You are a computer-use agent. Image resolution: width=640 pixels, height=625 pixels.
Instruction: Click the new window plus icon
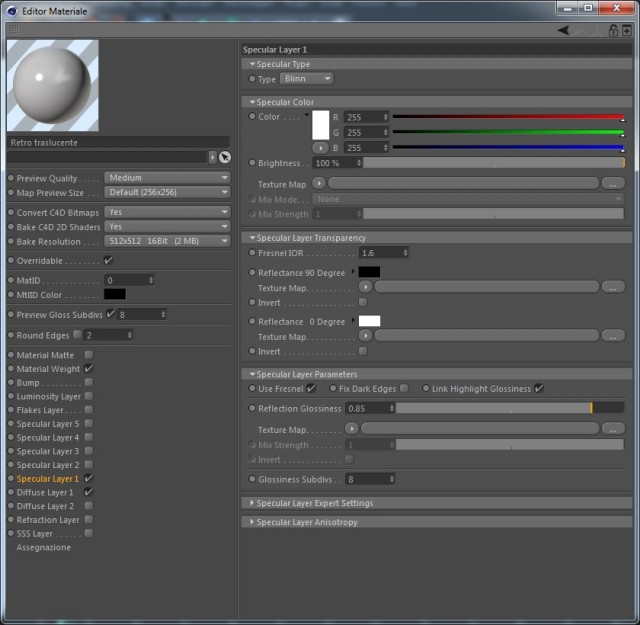(x=627, y=30)
